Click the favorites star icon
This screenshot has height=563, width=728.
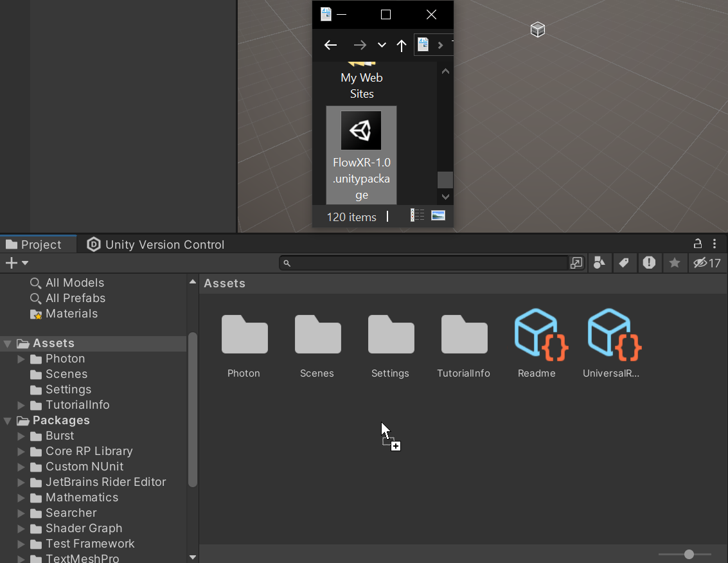coord(674,263)
